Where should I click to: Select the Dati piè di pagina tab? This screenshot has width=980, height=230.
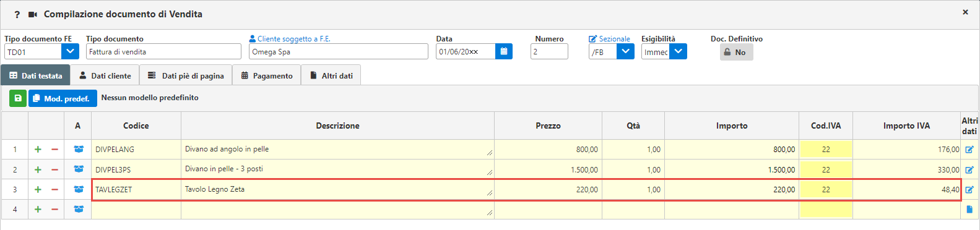coord(186,75)
